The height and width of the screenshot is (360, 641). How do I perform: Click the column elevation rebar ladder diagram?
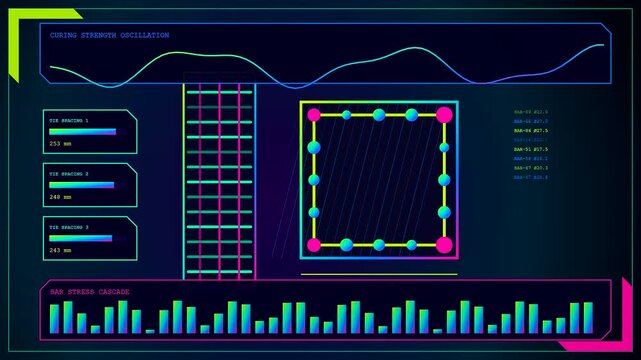(220, 181)
